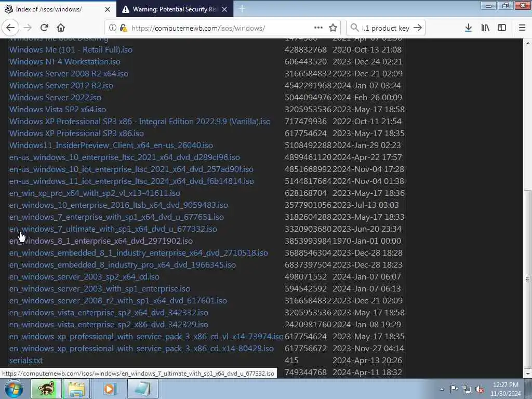Screen dimensions: 532x399
Task: Open the Firefox hamburger menu
Action: click(522, 28)
